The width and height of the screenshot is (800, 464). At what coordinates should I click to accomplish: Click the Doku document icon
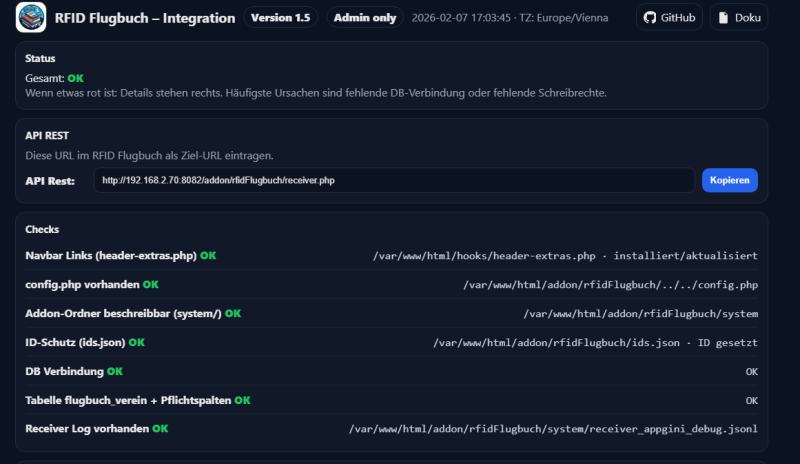[x=724, y=18]
